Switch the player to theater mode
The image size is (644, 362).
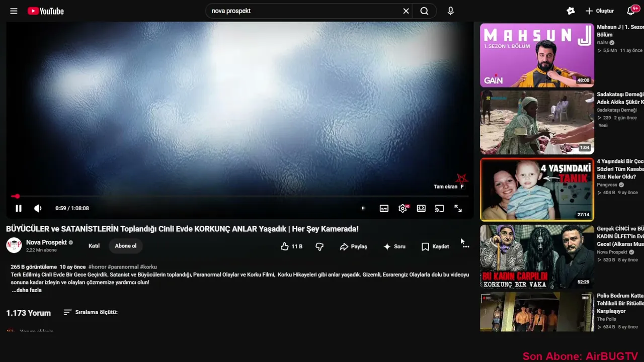(x=421, y=208)
